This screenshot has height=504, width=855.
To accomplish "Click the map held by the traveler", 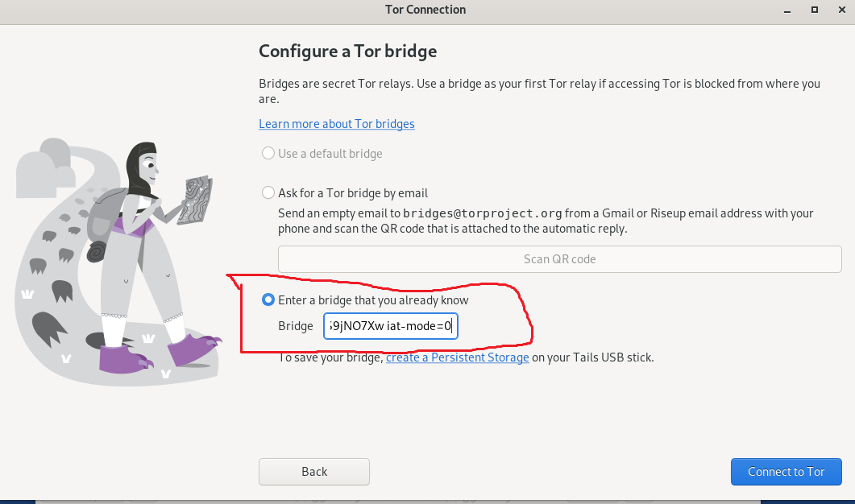I will point(194,199).
